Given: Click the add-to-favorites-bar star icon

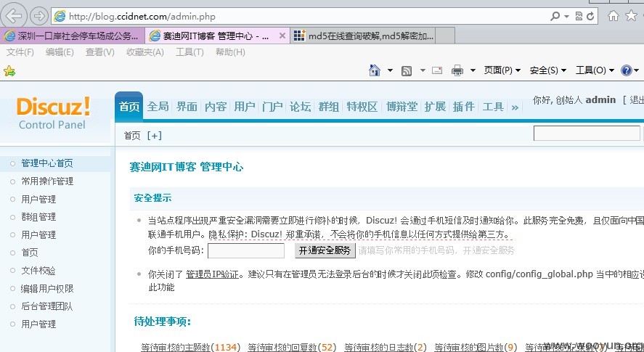Looking at the screenshot, I should [x=9, y=71].
